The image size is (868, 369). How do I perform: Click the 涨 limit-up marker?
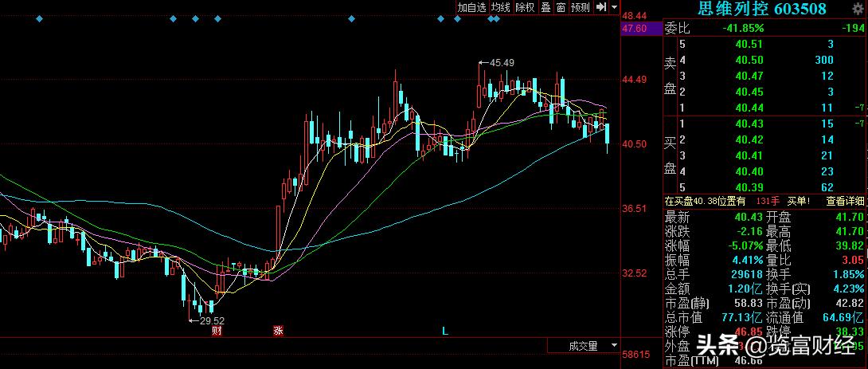point(278,331)
